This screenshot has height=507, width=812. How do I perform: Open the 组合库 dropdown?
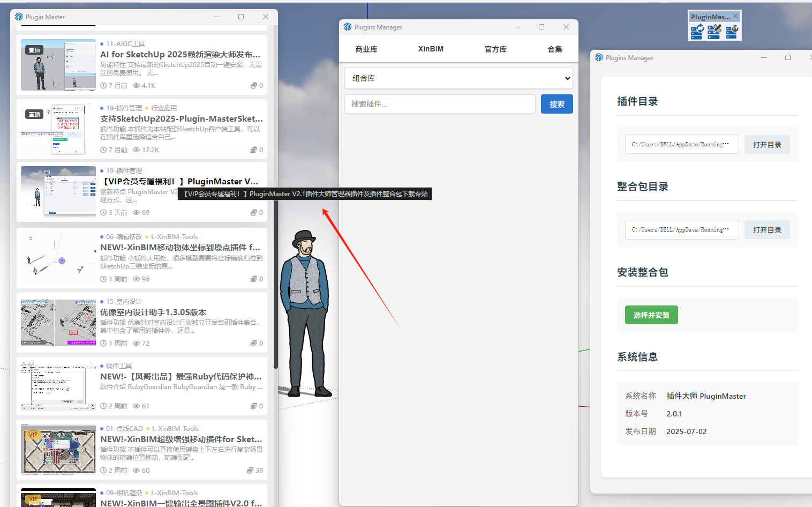[x=458, y=78]
